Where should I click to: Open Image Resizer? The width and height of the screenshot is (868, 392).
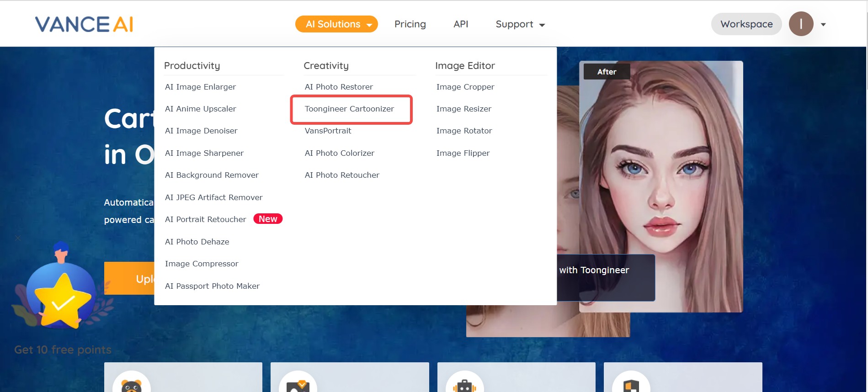click(463, 109)
